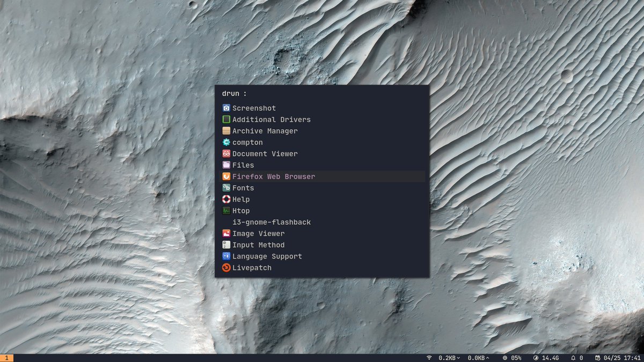Click the Fonts 'ab' icon
This screenshot has height=362, width=644.
[x=226, y=188]
